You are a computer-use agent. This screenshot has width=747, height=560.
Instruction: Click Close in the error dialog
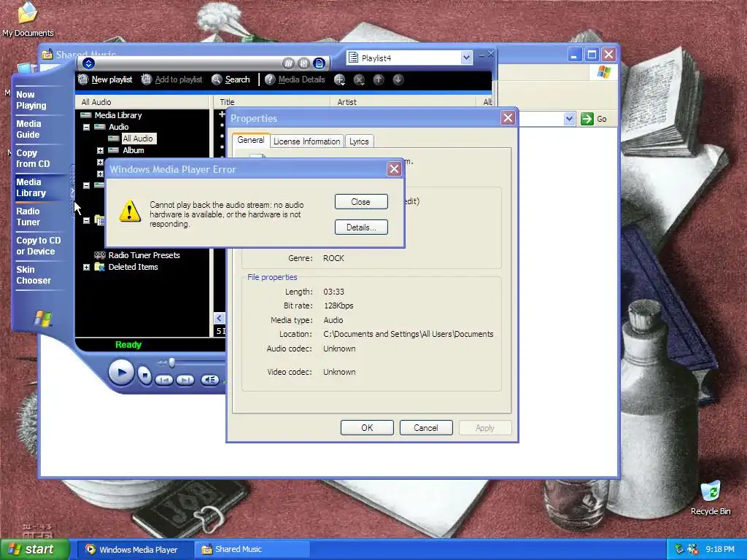[361, 202]
